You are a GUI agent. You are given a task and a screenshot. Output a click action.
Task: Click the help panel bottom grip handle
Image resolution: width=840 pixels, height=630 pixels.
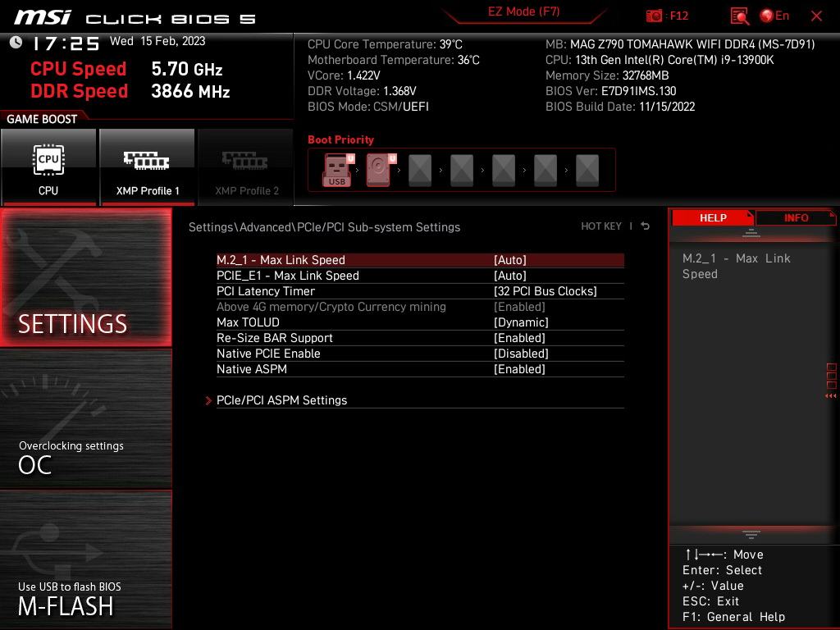point(751,534)
